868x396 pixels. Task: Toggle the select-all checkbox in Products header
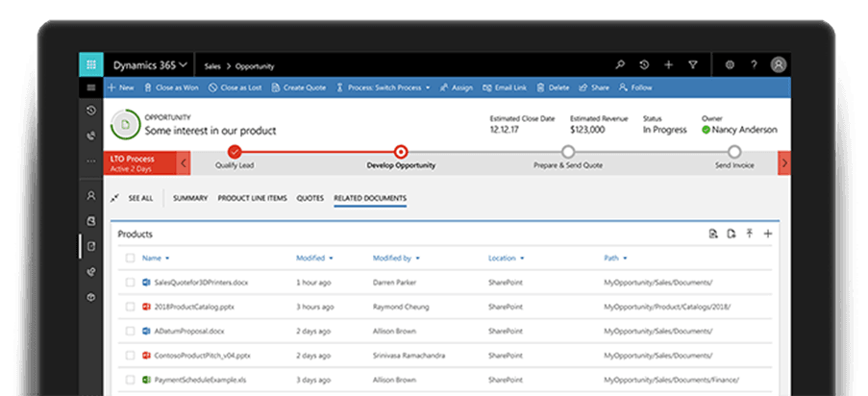pyautogui.click(x=130, y=259)
